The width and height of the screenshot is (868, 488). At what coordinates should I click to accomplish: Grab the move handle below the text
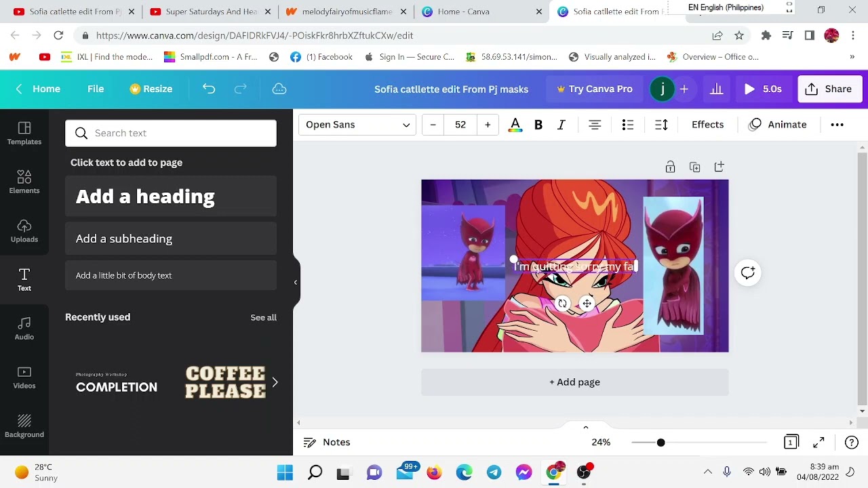[x=587, y=304]
